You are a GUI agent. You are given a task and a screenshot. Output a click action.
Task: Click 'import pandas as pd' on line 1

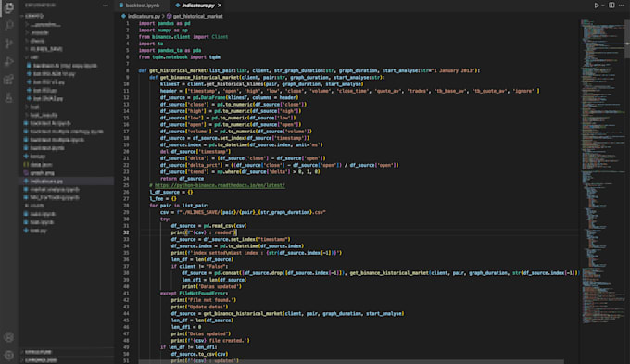tap(164, 23)
